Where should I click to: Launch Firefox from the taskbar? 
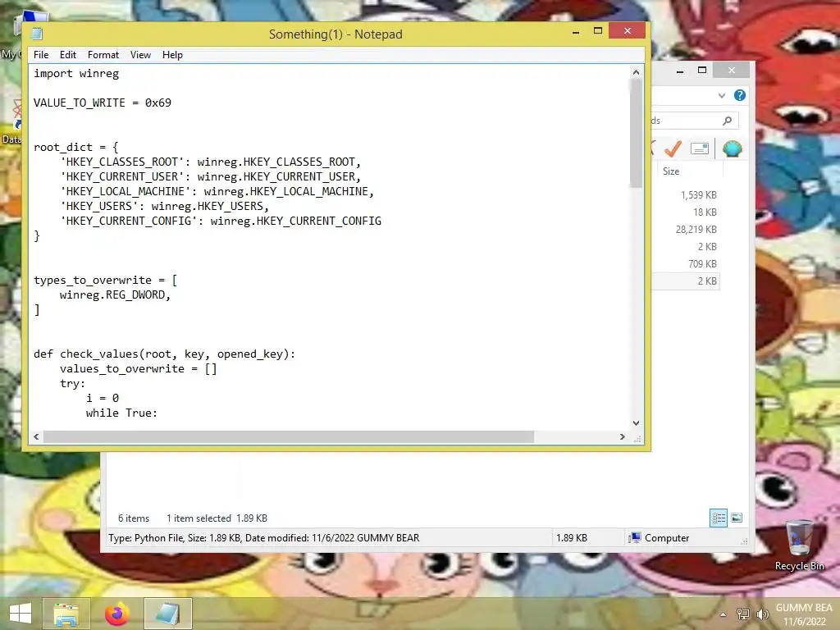[x=116, y=614]
